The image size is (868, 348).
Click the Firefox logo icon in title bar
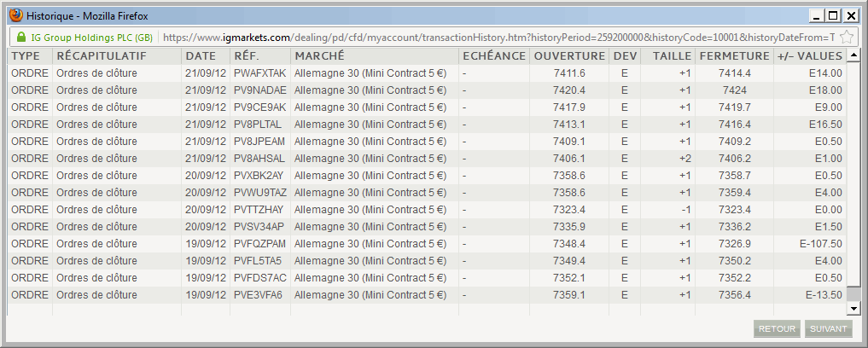point(16,15)
